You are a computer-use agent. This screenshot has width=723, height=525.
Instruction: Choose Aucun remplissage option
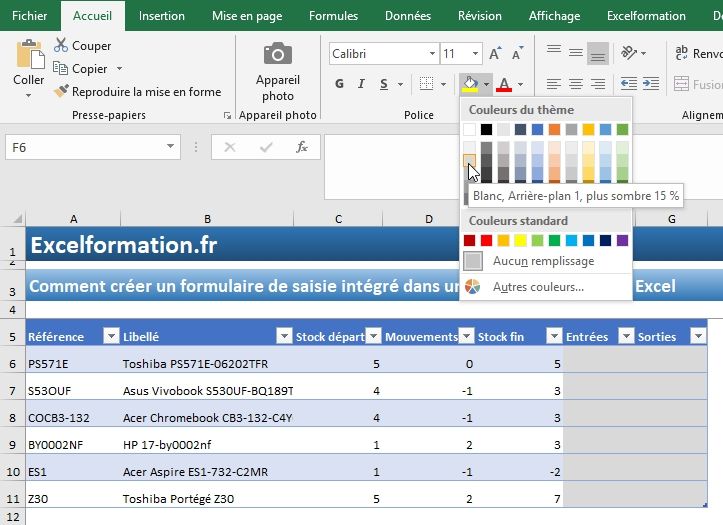pyautogui.click(x=546, y=261)
